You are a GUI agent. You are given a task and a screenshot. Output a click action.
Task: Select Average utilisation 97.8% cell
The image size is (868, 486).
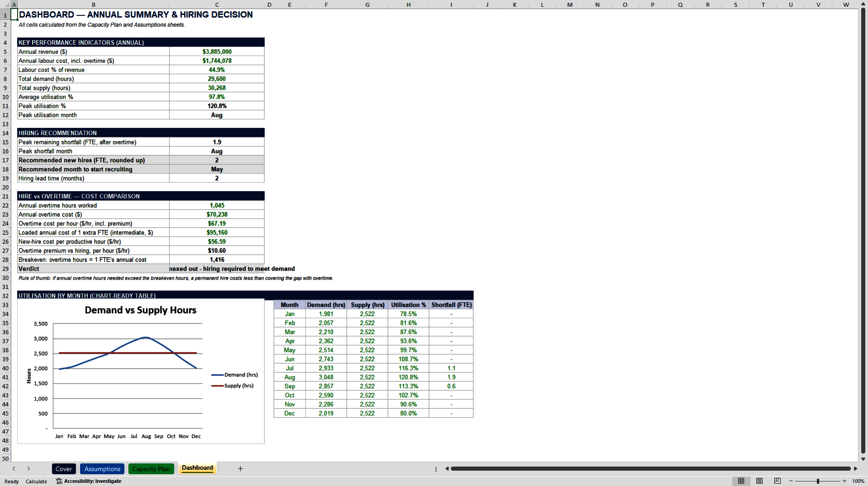pyautogui.click(x=217, y=97)
